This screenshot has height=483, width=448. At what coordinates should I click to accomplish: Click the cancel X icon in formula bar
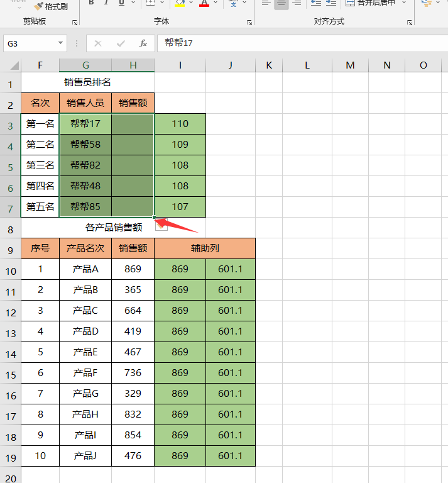pyautogui.click(x=98, y=43)
